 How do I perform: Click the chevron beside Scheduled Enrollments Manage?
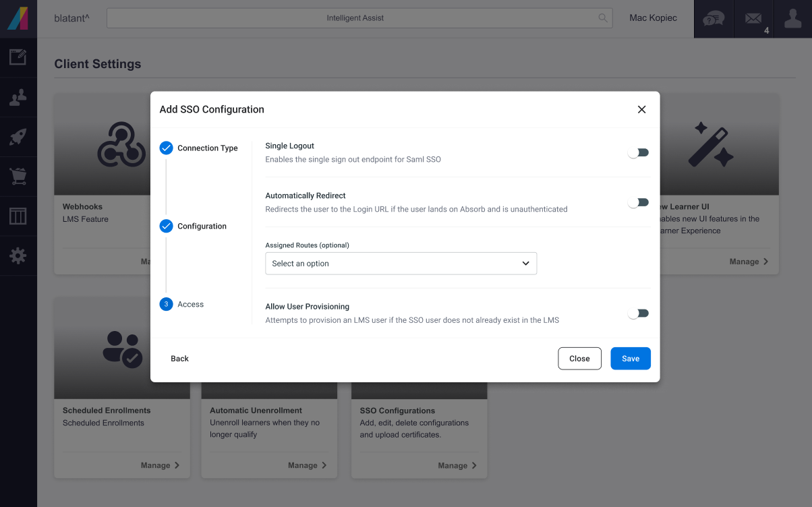(x=177, y=465)
